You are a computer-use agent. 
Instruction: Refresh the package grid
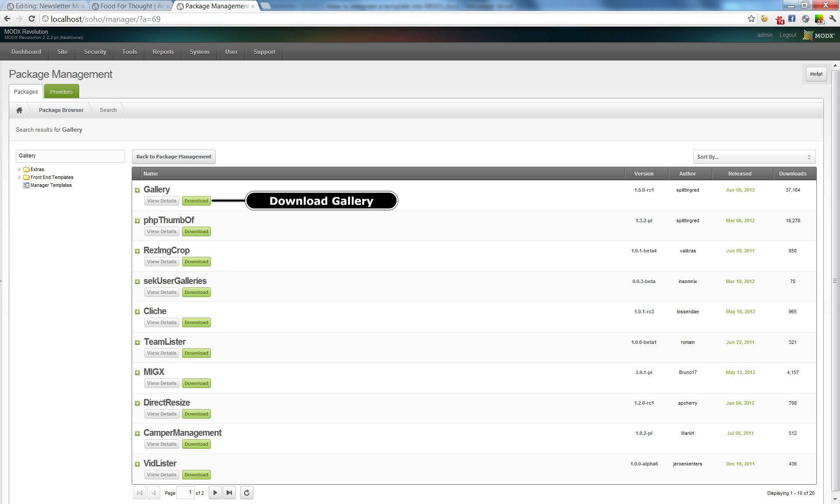click(x=247, y=493)
